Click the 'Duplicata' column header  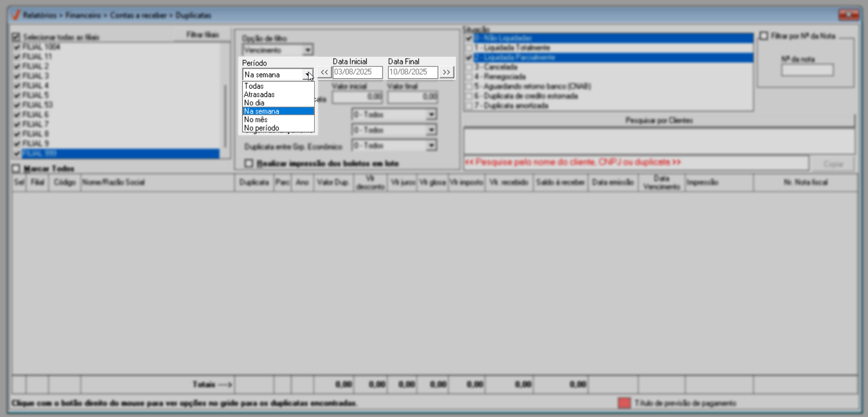[x=254, y=182]
